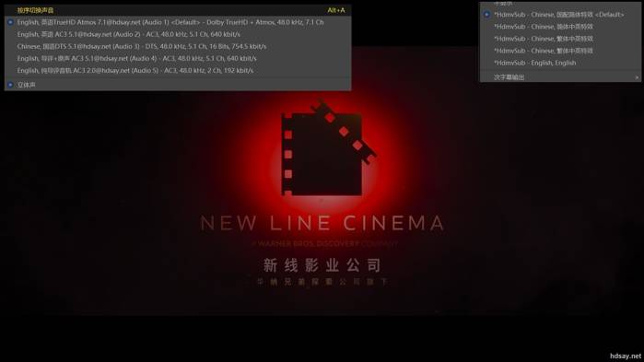
Task: Pick HdmvSub Chinese Default subtitle entry
Action: 560,15
